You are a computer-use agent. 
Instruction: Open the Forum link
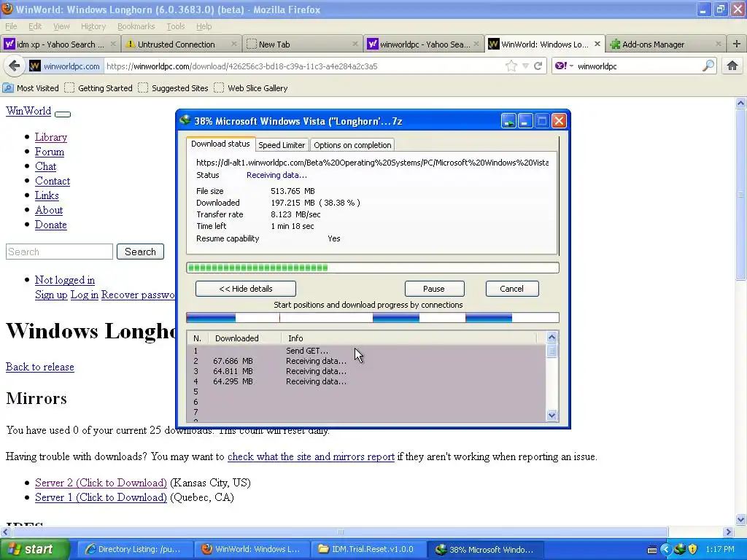(x=50, y=152)
